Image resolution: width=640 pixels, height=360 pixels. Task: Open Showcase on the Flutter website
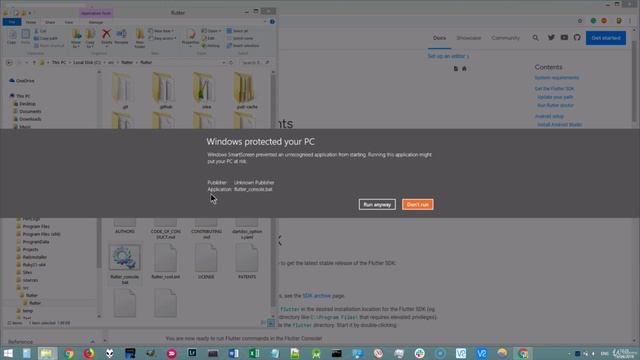[x=469, y=38]
